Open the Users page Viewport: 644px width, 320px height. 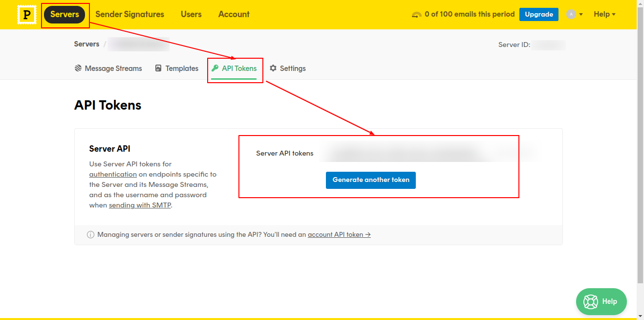click(x=191, y=14)
